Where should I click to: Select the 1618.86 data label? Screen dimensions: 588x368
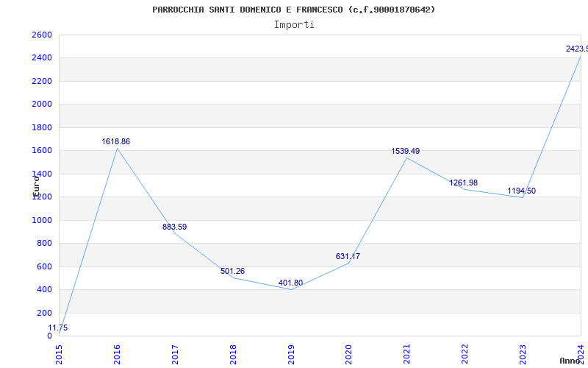[x=116, y=141]
